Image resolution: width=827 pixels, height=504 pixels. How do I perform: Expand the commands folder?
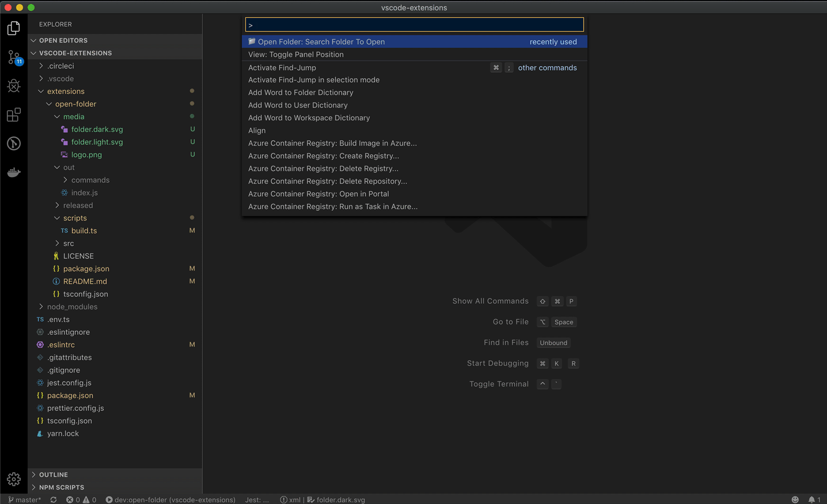(115, 180)
